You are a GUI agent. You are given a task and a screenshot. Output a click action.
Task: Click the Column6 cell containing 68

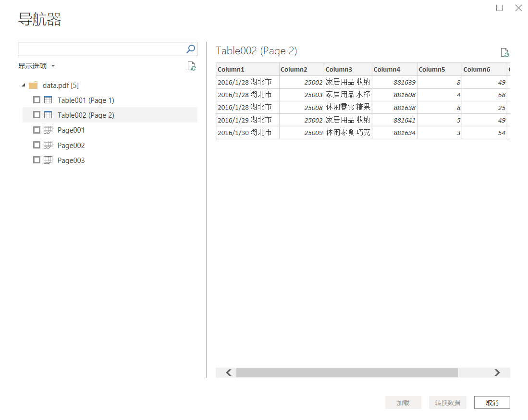point(484,95)
